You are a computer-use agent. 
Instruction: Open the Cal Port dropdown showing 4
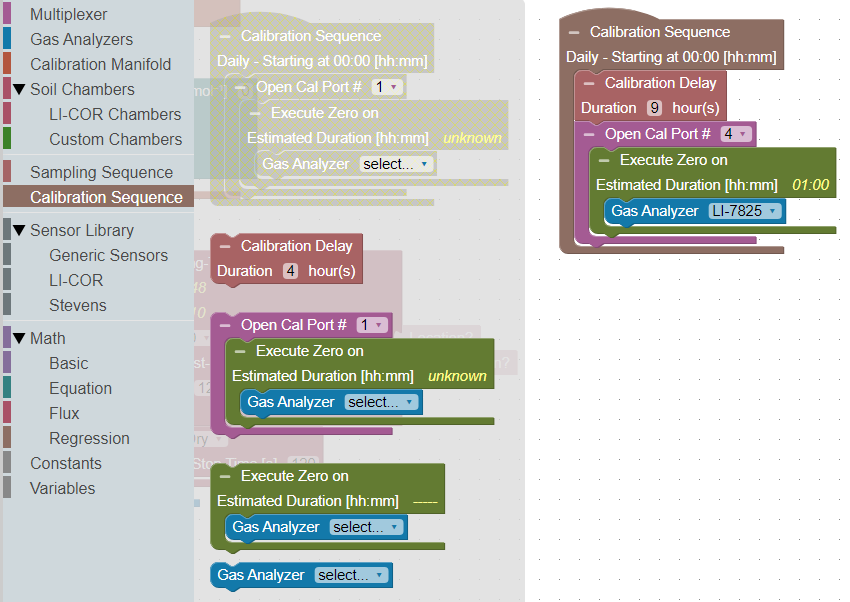pos(735,134)
